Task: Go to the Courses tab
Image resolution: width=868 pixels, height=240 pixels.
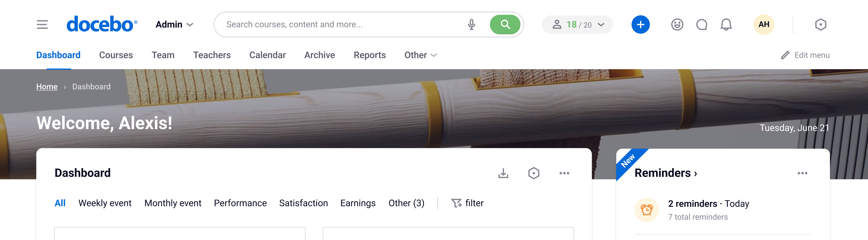Action: 116,55
